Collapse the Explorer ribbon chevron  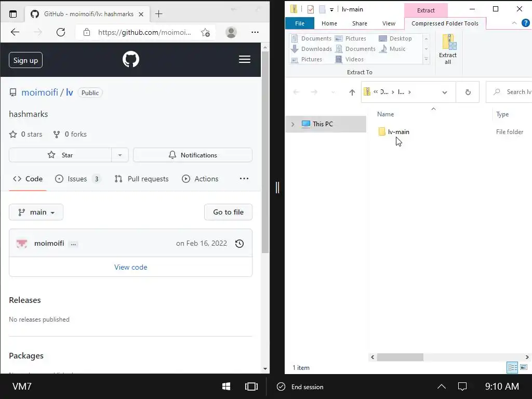coord(514,23)
